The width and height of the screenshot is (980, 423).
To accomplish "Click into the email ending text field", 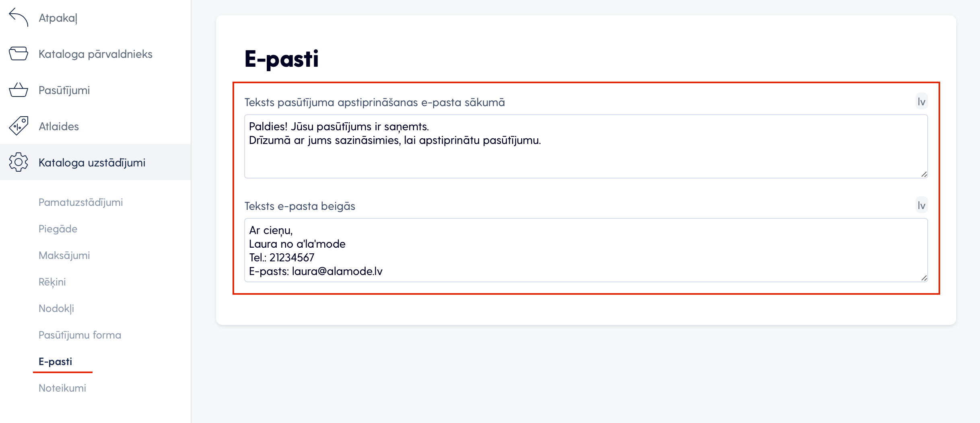I will click(586, 250).
